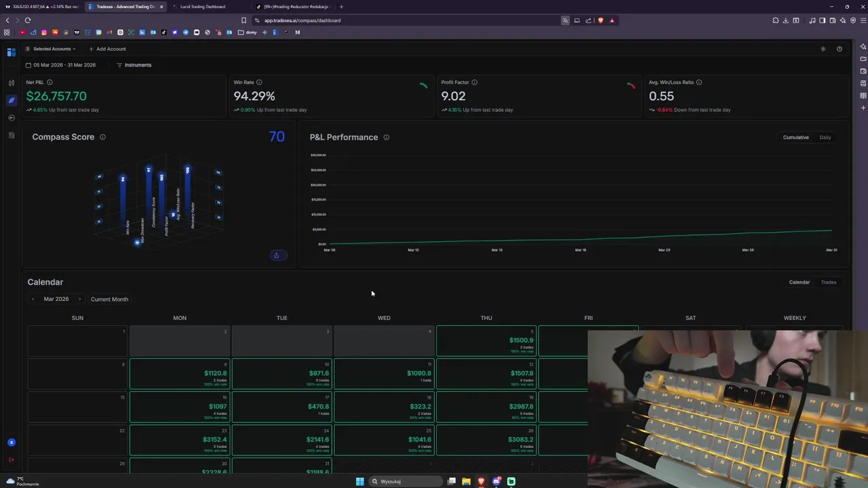The image size is (868, 488).
Task: Open the translate page icon
Action: pos(566,20)
